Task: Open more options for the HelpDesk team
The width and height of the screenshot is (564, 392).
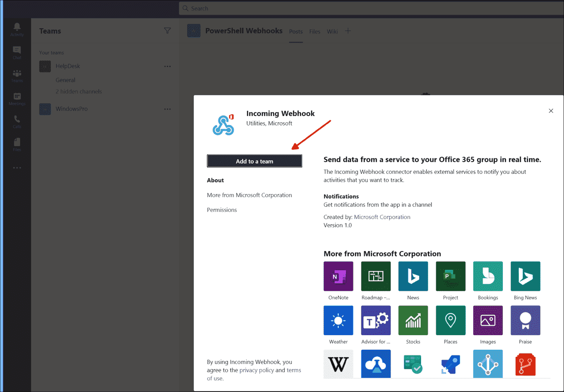Action: coord(167,66)
